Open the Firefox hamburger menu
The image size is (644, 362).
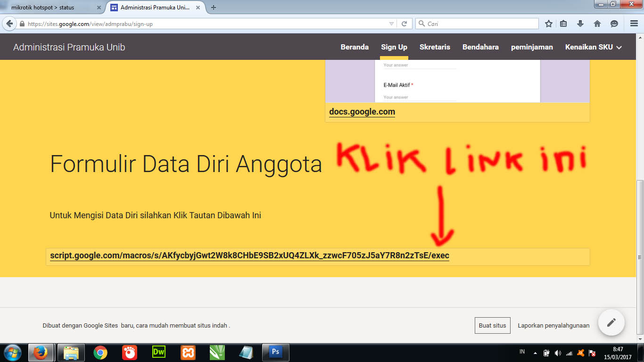click(633, 23)
